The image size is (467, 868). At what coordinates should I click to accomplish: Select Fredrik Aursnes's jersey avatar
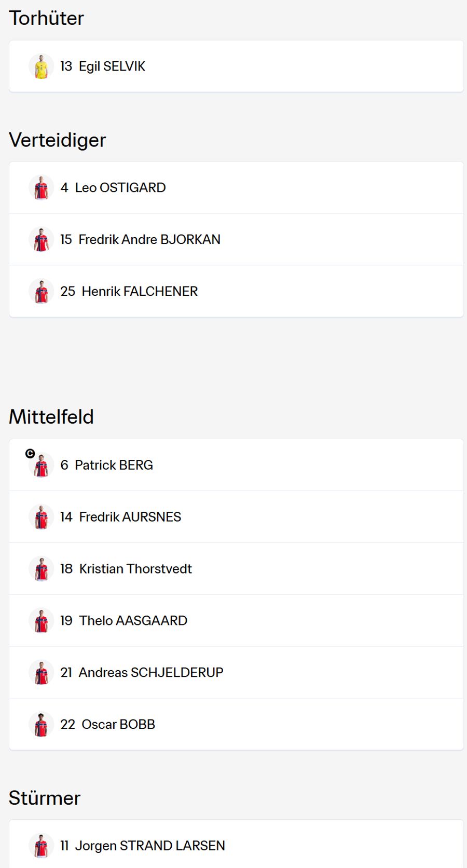coord(42,517)
